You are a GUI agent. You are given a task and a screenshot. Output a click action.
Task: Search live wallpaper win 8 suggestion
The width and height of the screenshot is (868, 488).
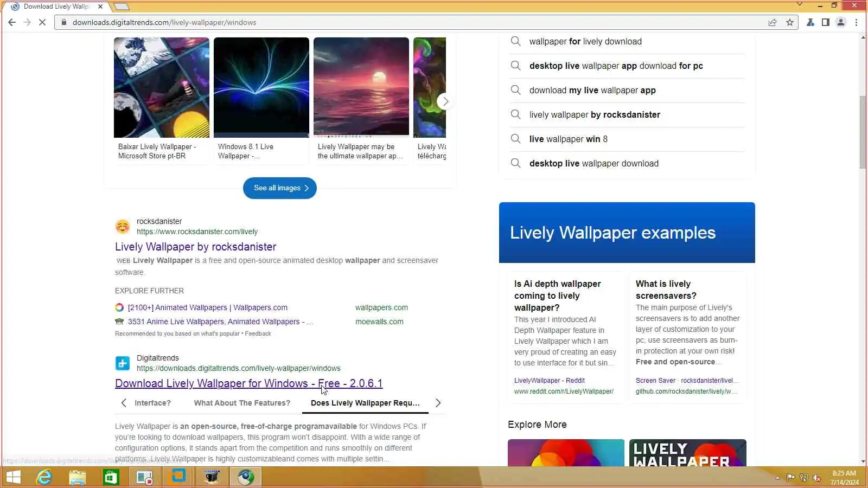(x=627, y=139)
